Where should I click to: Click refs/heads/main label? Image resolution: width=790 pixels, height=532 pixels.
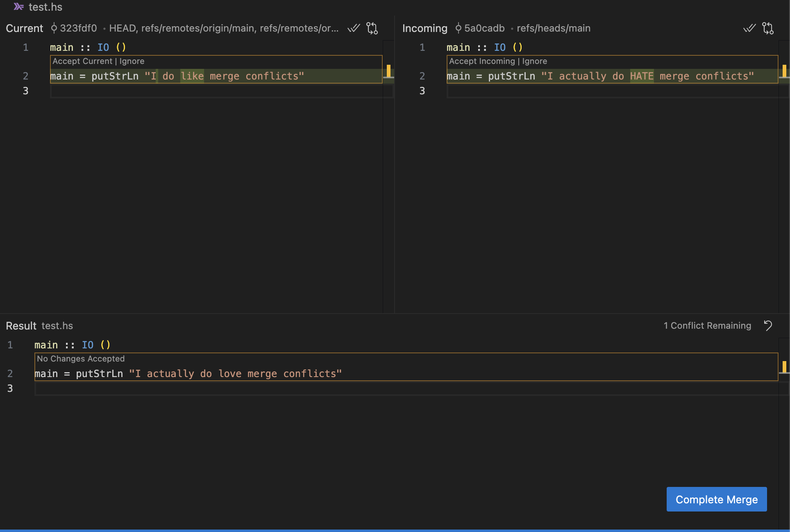pyautogui.click(x=554, y=28)
